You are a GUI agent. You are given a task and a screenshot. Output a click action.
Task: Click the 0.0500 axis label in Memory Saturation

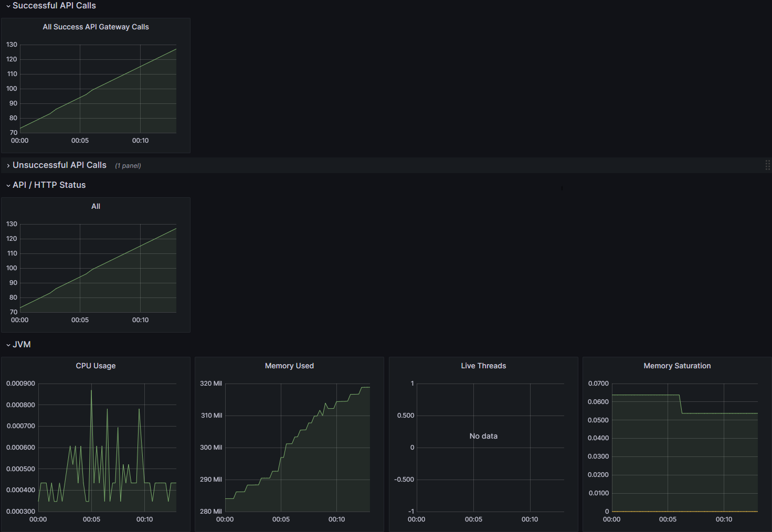pyautogui.click(x=598, y=420)
